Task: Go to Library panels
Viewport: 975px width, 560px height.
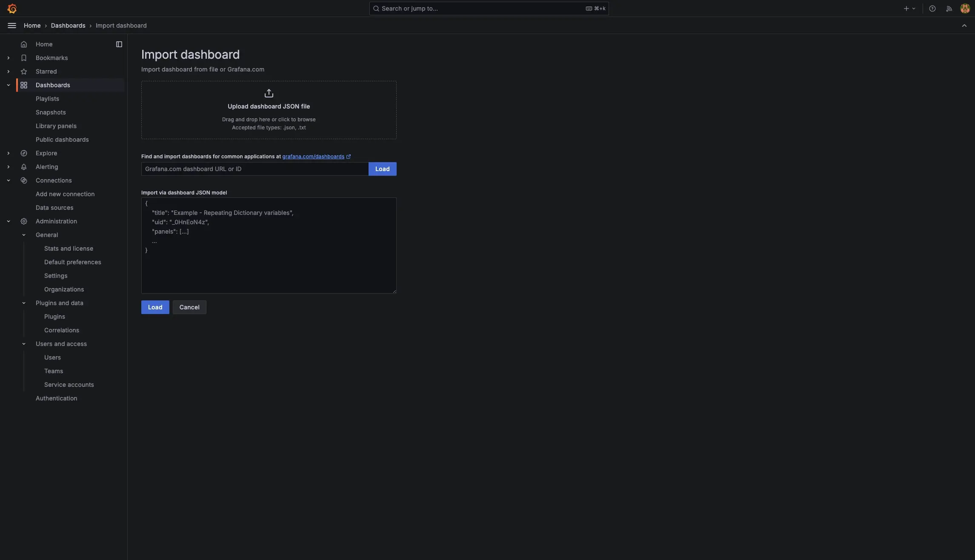Action: click(56, 126)
